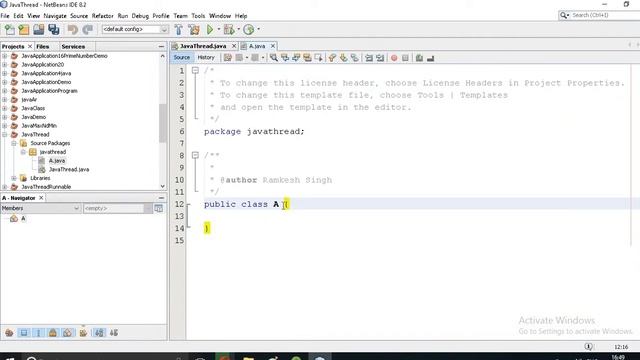
Task: Toggle Sort by Source in Navigator
Action: (x=114, y=333)
